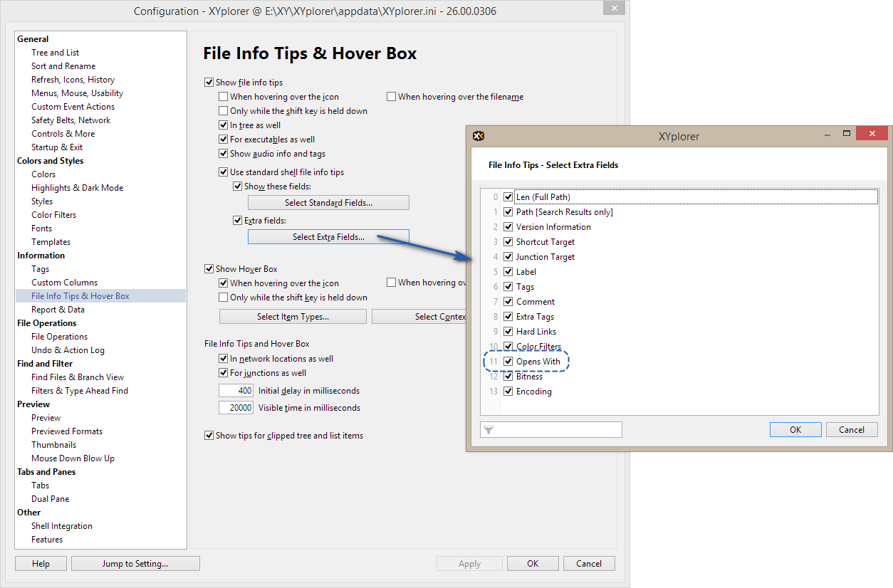Select Previewed Formats category

[x=67, y=431]
